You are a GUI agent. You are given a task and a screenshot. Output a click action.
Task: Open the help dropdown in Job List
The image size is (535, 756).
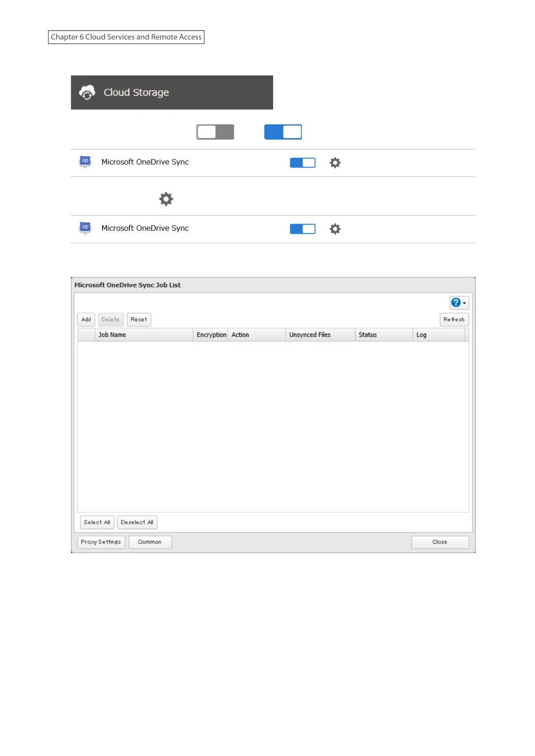[459, 303]
